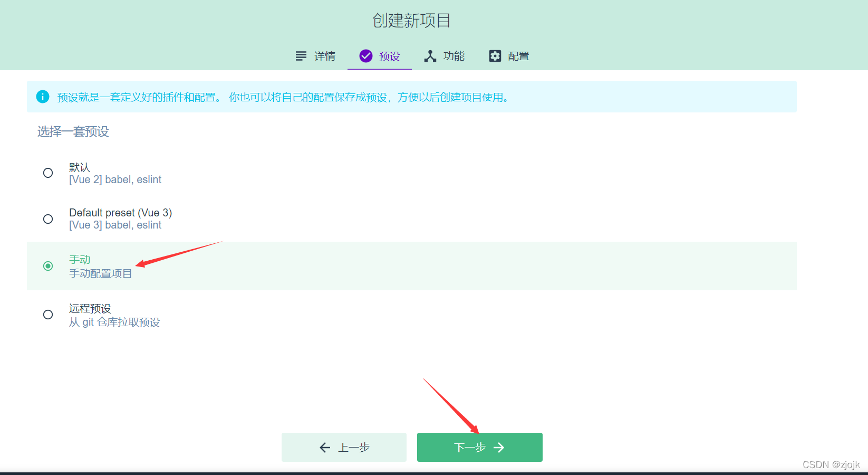The height and width of the screenshot is (475, 868).
Task: Select the 默认 [Vue 2] preset radio button
Action: pyautogui.click(x=48, y=173)
